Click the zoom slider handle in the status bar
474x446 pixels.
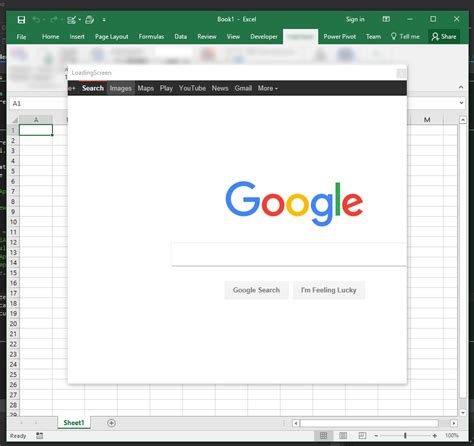(405, 436)
